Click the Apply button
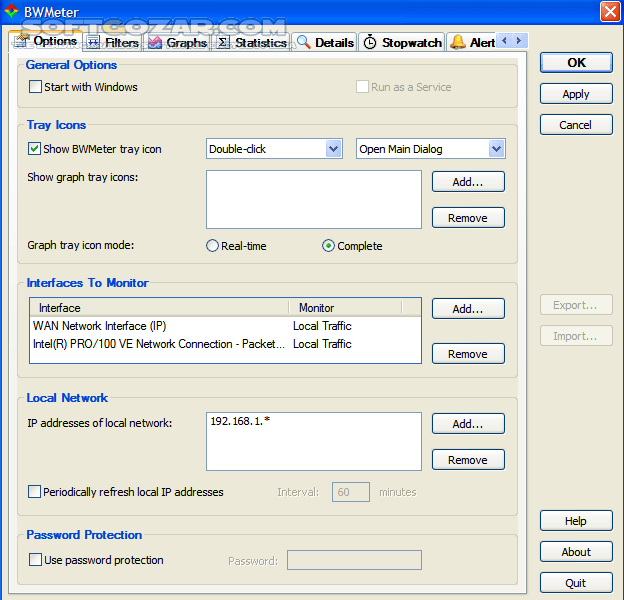The height and width of the screenshot is (600, 624). click(576, 94)
